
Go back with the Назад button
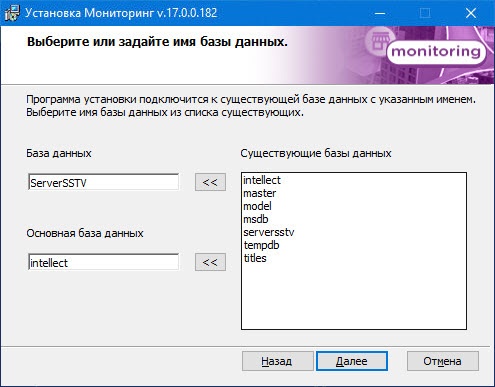point(277,361)
